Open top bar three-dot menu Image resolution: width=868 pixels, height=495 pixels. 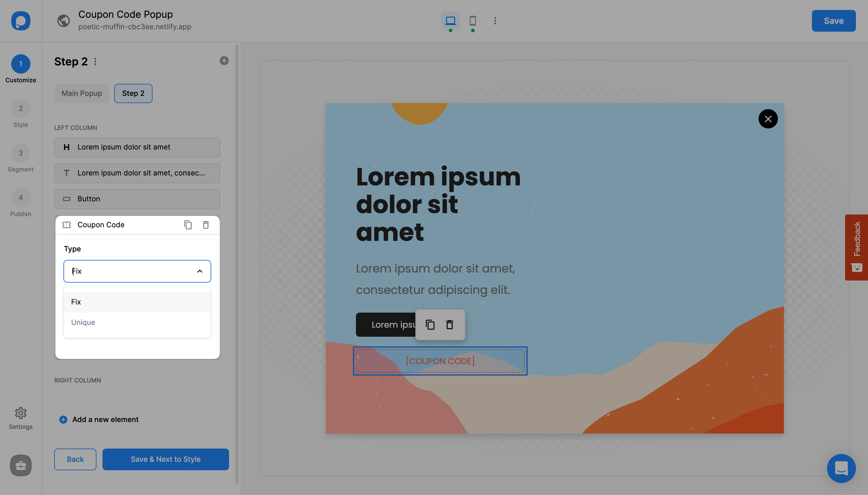point(495,21)
